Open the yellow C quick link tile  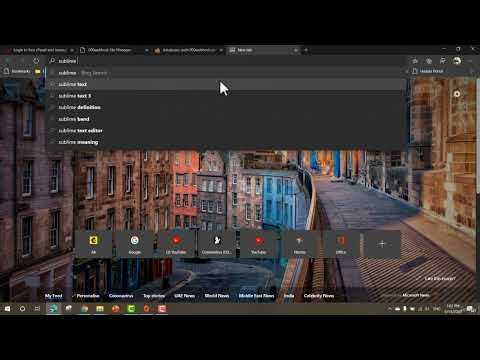pyautogui.click(x=93, y=244)
